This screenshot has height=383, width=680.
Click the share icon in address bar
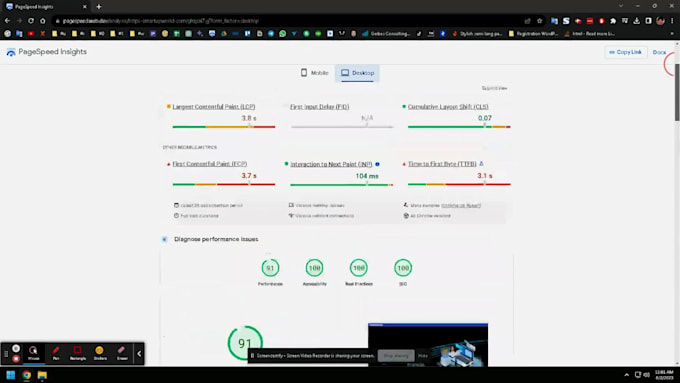pyautogui.click(x=527, y=21)
